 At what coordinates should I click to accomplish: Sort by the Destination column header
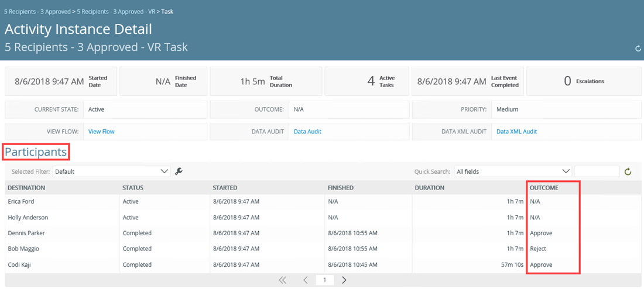[26, 188]
